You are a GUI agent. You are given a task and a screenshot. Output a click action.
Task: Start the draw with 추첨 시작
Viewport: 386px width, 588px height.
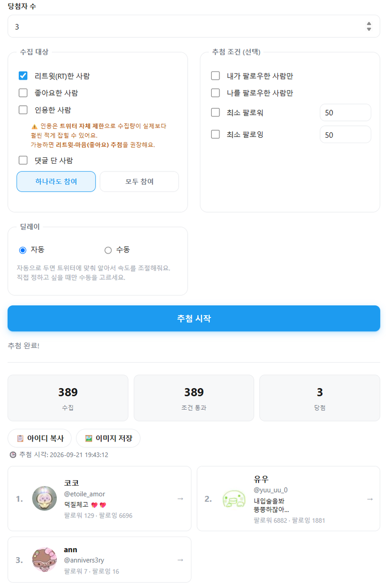coord(194,318)
